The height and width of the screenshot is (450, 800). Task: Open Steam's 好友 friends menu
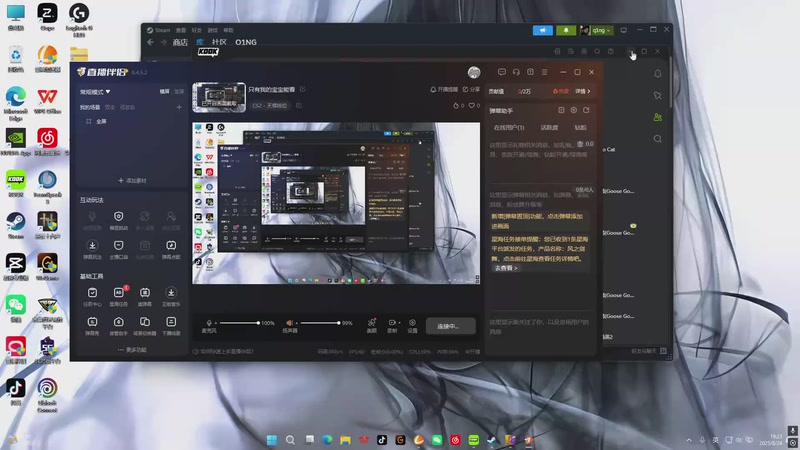click(x=196, y=30)
